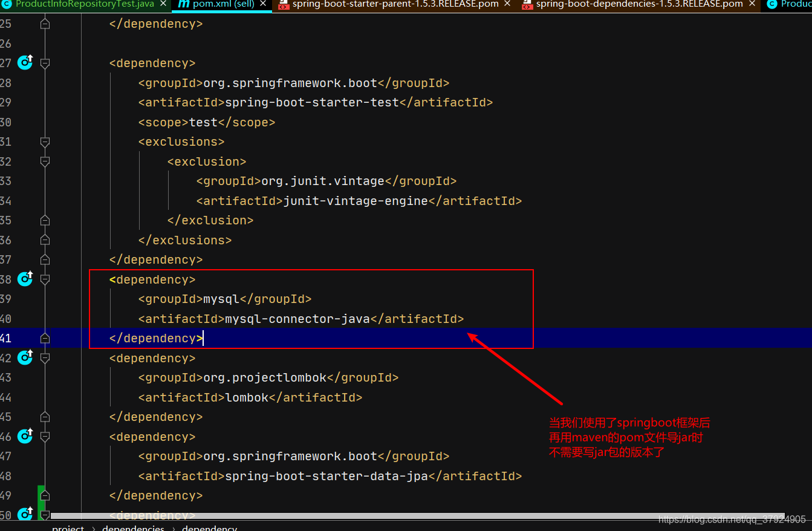Click the groupId text 'mysql'
This screenshot has height=531, width=812.
pos(221,299)
